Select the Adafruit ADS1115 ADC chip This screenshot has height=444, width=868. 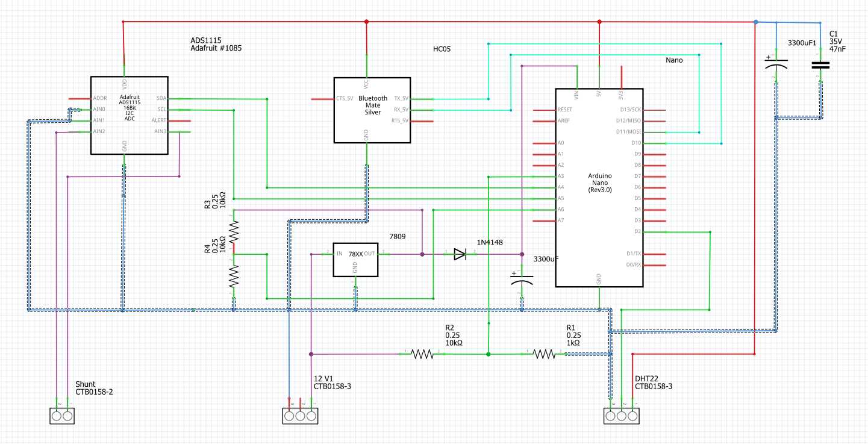pos(130,116)
